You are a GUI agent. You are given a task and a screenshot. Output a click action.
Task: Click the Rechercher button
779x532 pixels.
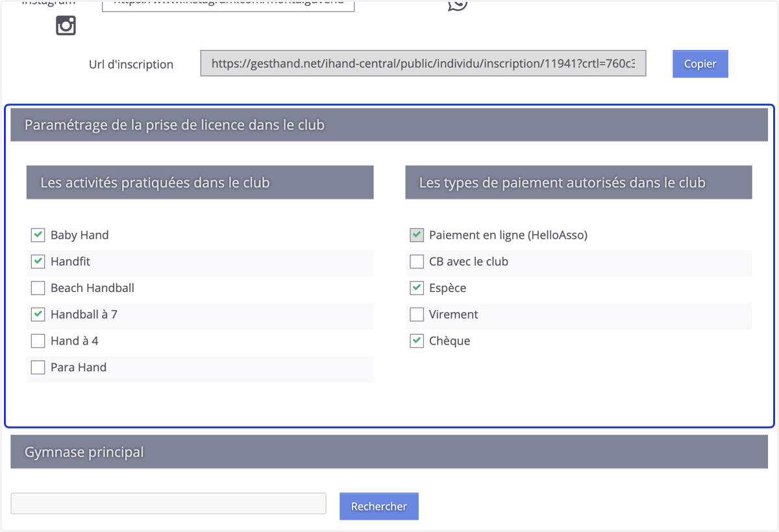pos(378,506)
